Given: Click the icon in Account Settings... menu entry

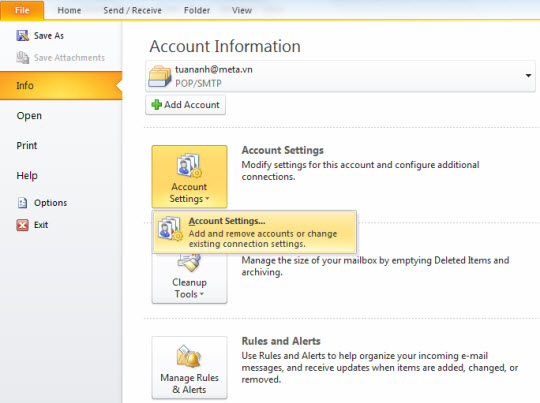Looking at the screenshot, I should (x=170, y=228).
